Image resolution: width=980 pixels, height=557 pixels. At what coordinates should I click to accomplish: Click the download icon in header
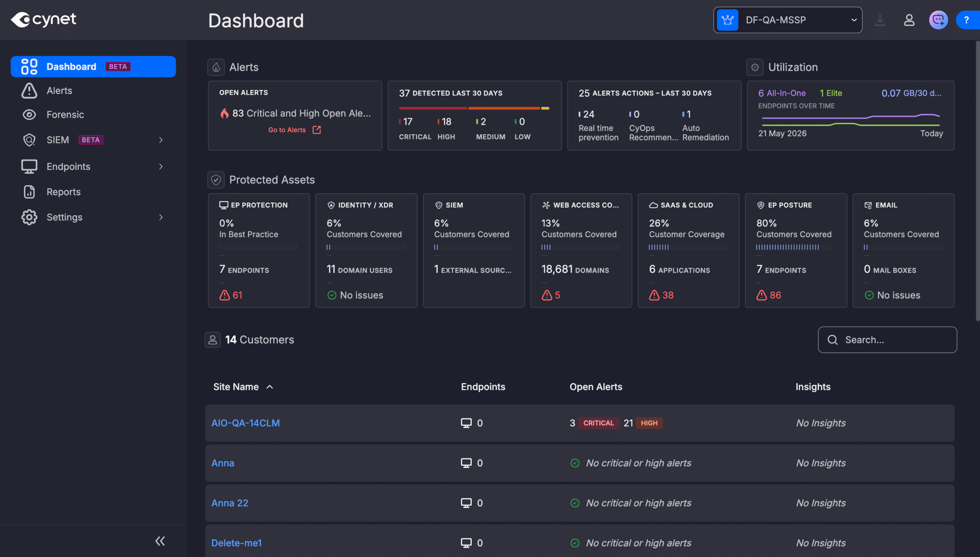point(880,20)
